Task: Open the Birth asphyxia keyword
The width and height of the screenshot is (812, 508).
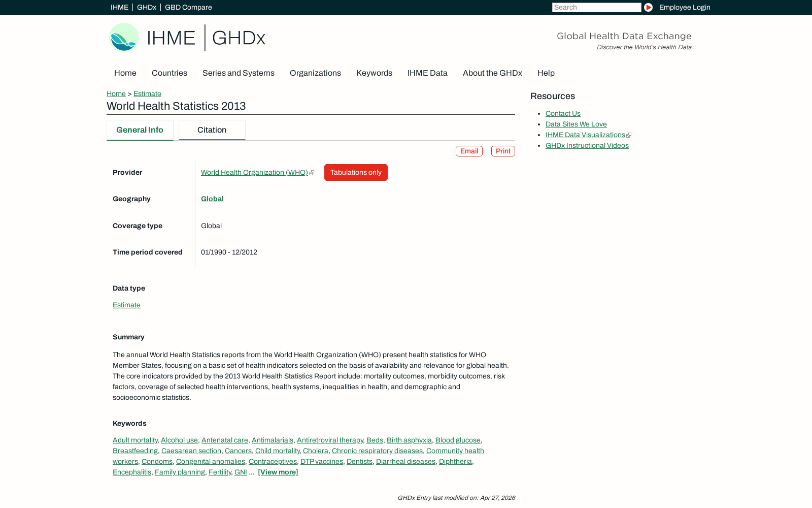Action: [409, 440]
